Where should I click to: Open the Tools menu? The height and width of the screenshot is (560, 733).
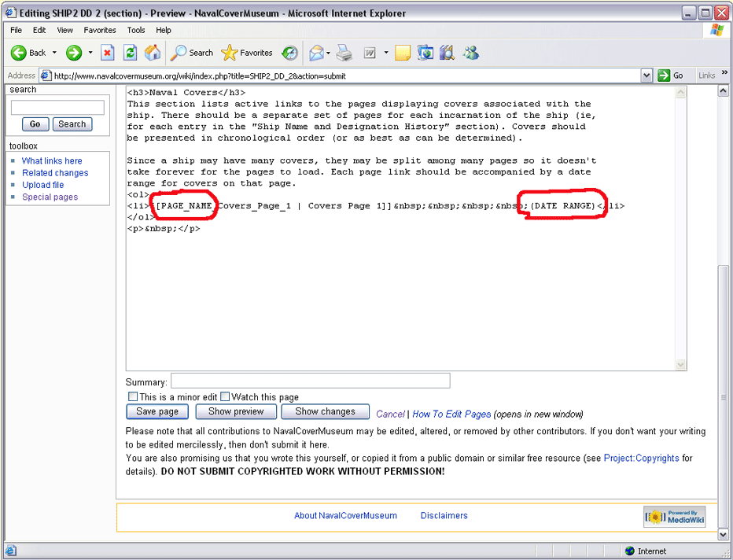[136, 30]
